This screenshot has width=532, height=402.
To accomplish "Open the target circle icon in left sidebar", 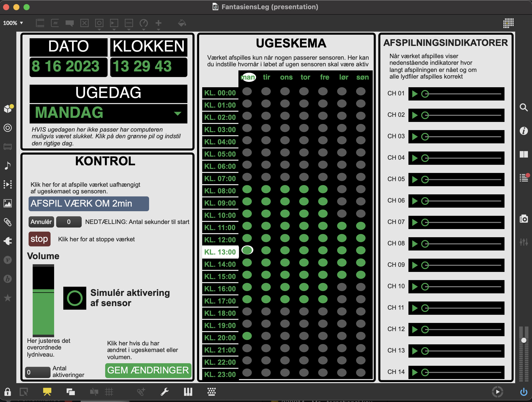I will click(x=8, y=128).
